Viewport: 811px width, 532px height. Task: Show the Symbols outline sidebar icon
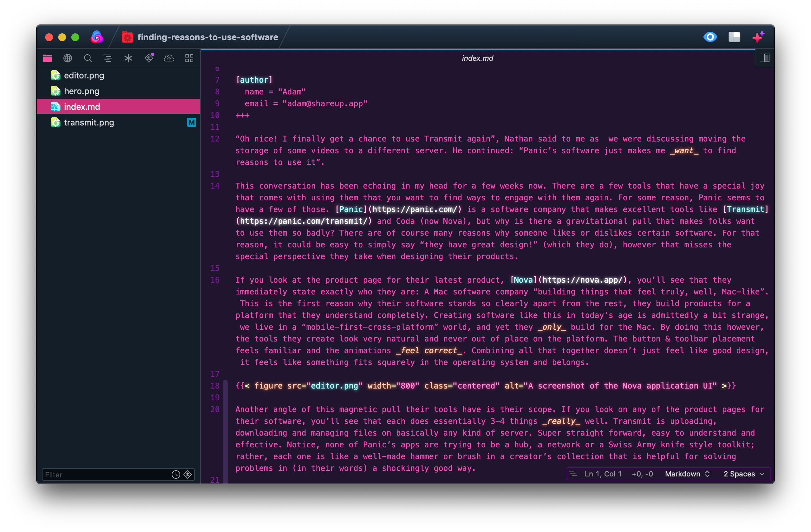108,58
